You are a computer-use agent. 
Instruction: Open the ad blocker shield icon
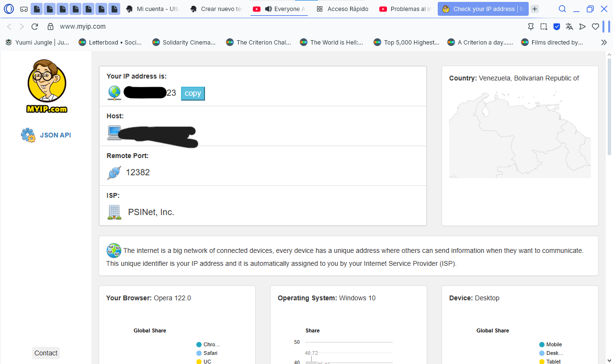pyautogui.click(x=556, y=27)
